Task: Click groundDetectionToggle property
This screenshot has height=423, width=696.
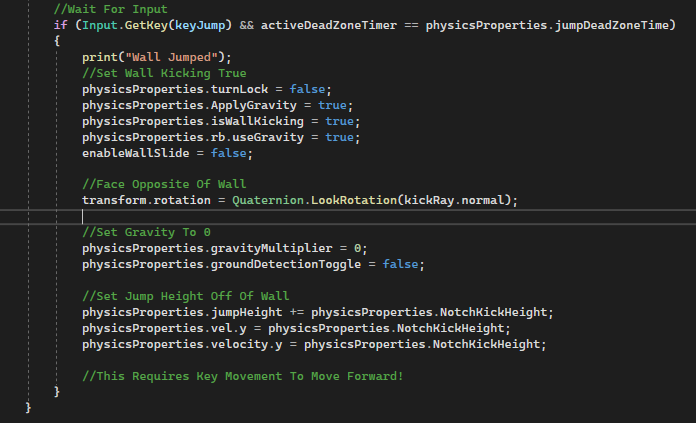Action: [285, 264]
